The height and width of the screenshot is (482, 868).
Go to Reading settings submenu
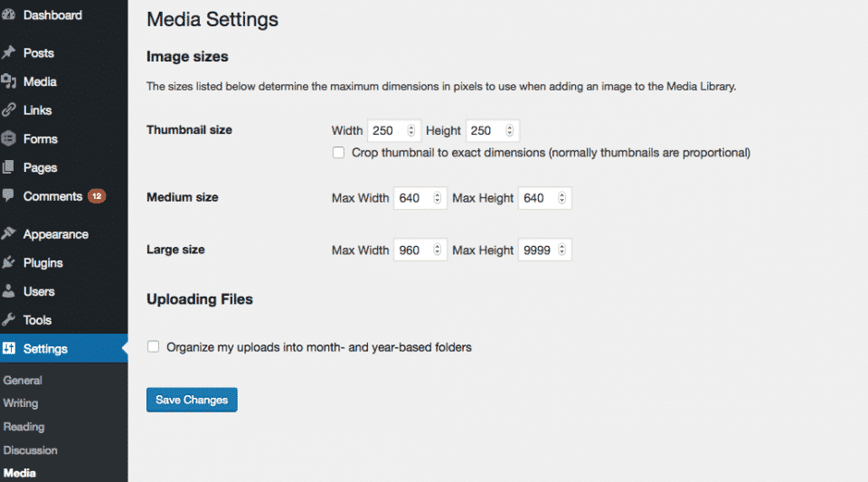(x=24, y=427)
